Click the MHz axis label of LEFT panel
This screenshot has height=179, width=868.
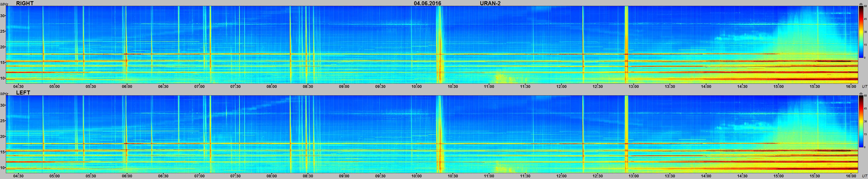pyautogui.click(x=4, y=94)
